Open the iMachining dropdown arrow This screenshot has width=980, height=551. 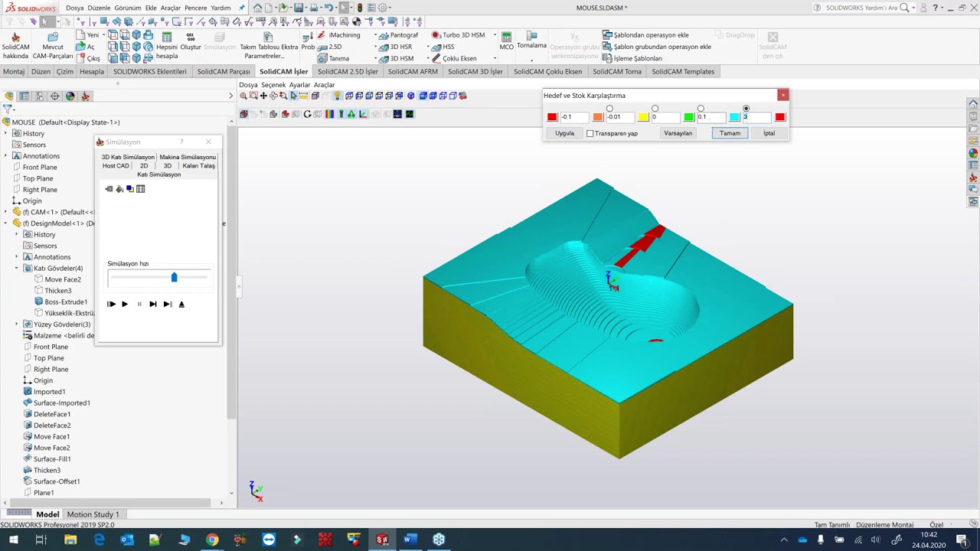(x=376, y=35)
